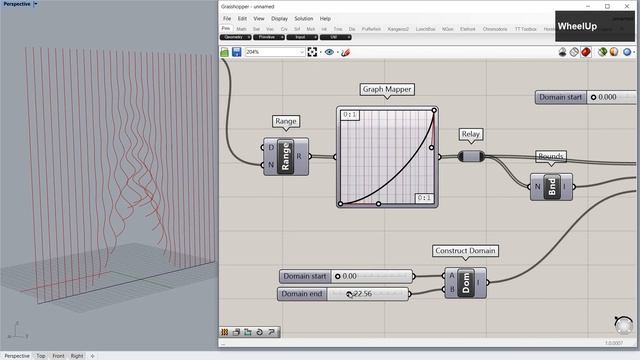640x360 pixels.
Task: Switch to the Pufferfish tab
Action: [x=371, y=29]
